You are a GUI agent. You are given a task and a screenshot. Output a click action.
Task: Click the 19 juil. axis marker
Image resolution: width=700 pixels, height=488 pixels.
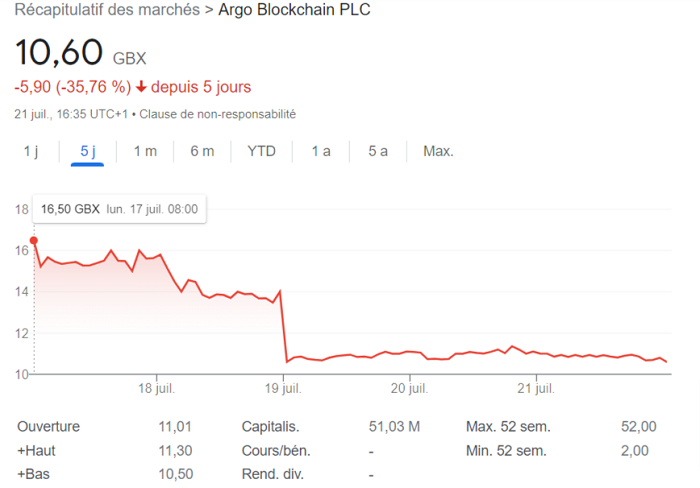click(283, 388)
